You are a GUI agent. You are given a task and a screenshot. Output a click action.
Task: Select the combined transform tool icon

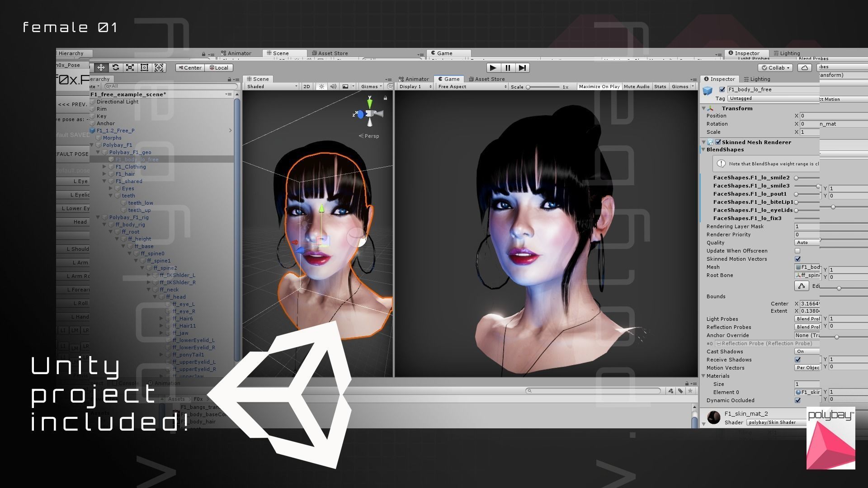tap(159, 68)
